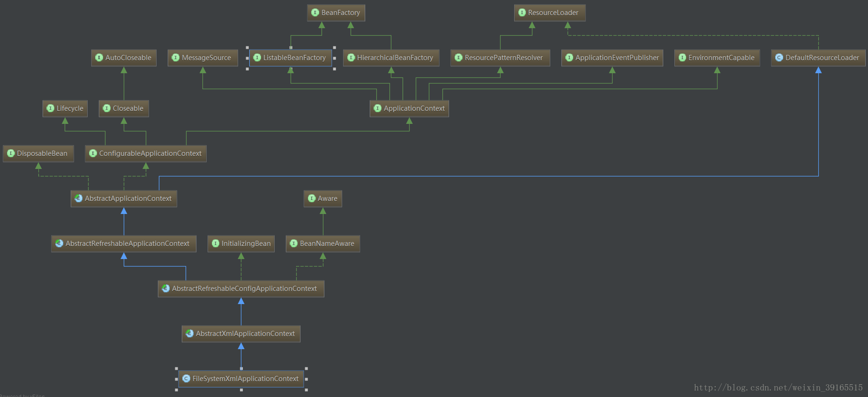Click the MessageSource node

click(x=202, y=58)
